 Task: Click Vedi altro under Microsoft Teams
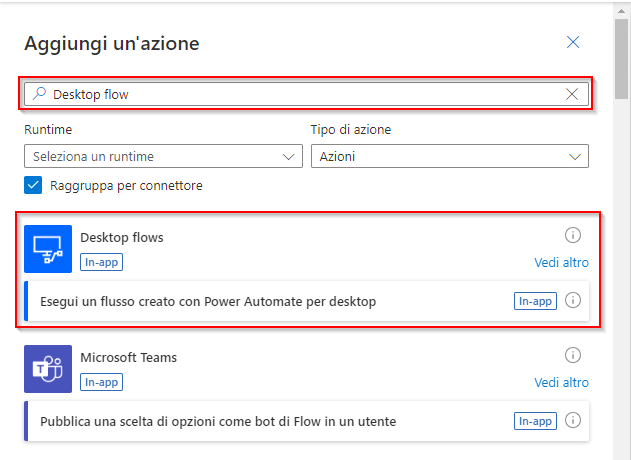(x=561, y=382)
